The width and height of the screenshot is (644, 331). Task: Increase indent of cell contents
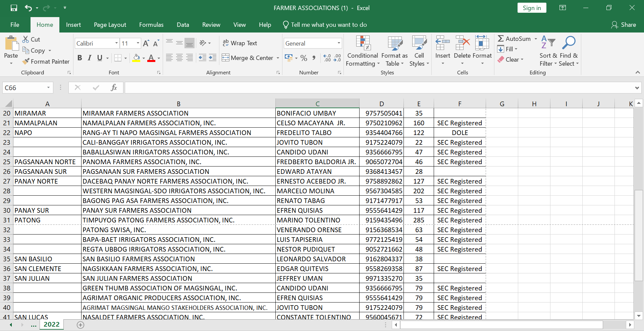(213, 58)
